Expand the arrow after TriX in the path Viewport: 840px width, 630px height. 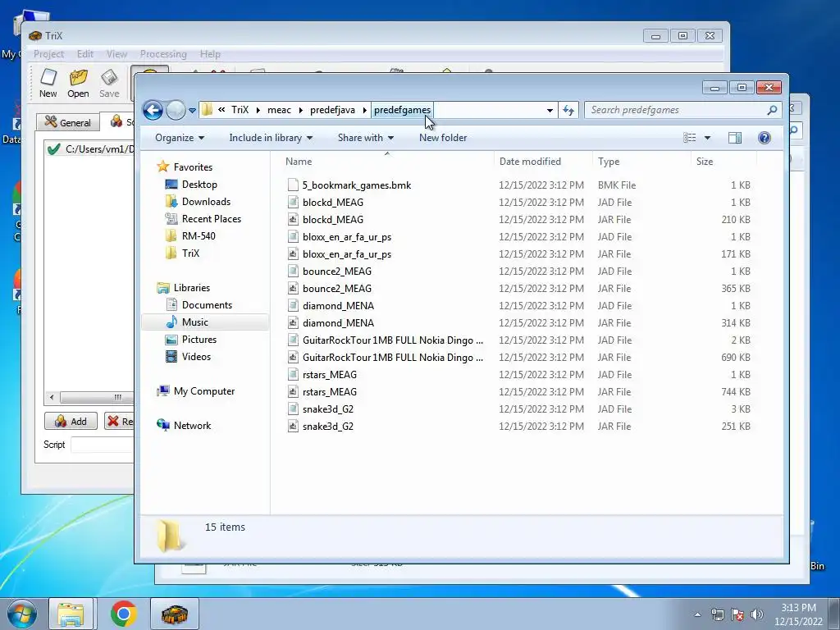258,111
